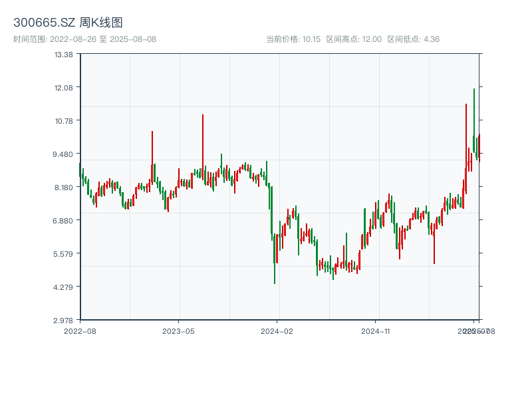Click the 13.38 y-axis price label

[x=64, y=55]
